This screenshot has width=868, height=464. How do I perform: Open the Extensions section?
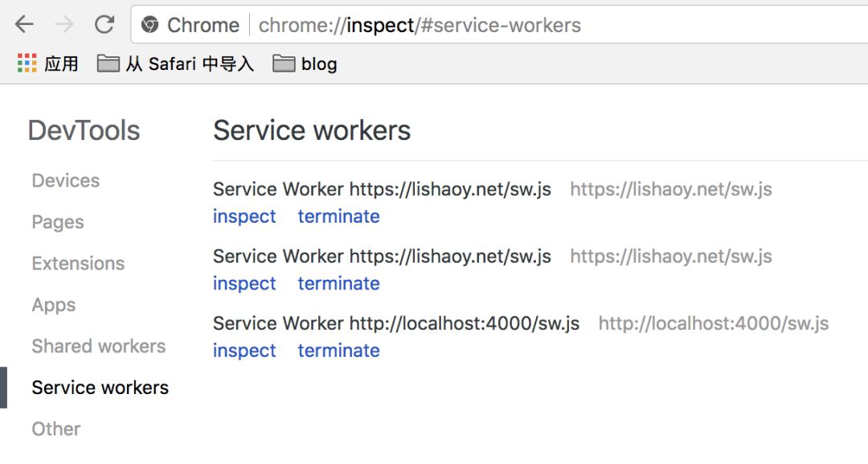click(78, 263)
